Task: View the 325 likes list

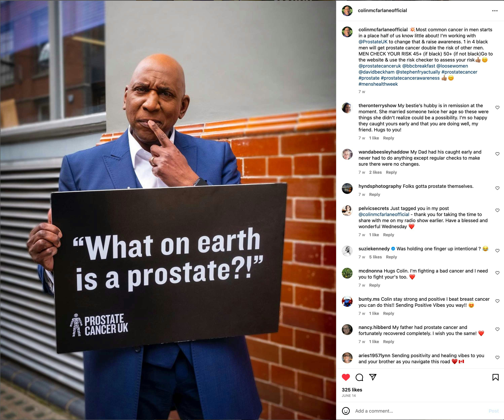Action: (x=352, y=390)
